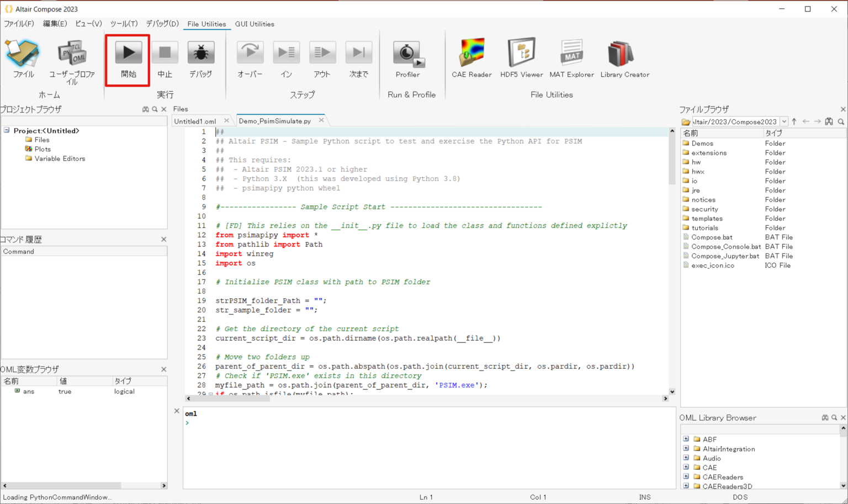This screenshot has height=504, width=848.
Task: Open the file browser path dropdown
Action: click(x=784, y=121)
